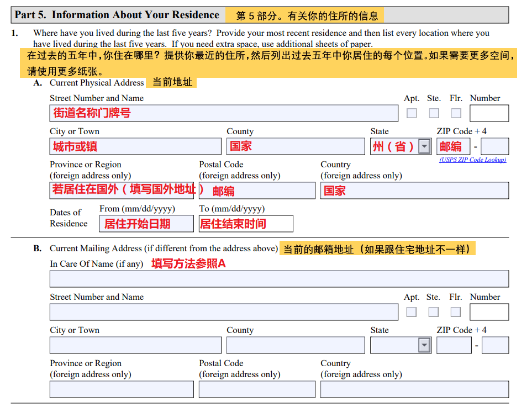Click the In Care Of Name field
The image size is (532, 407).
pyautogui.click(x=279, y=279)
